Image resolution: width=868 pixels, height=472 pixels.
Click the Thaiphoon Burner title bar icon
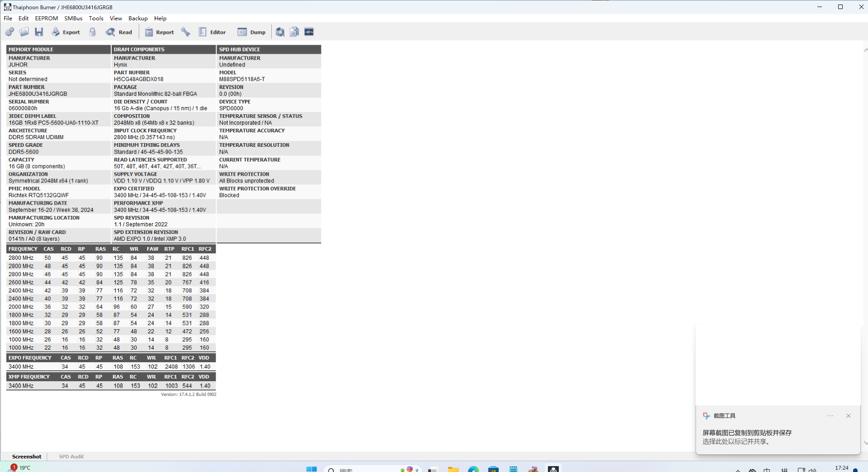click(x=7, y=7)
